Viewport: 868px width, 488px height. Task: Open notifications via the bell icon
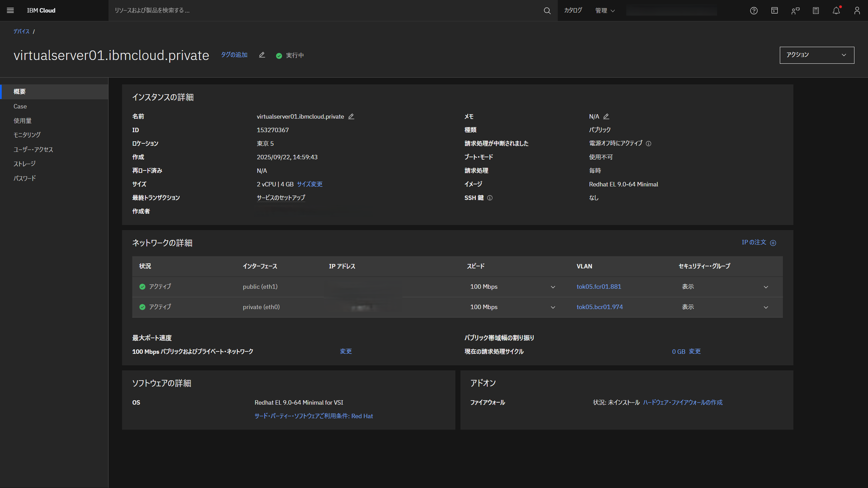(836, 11)
